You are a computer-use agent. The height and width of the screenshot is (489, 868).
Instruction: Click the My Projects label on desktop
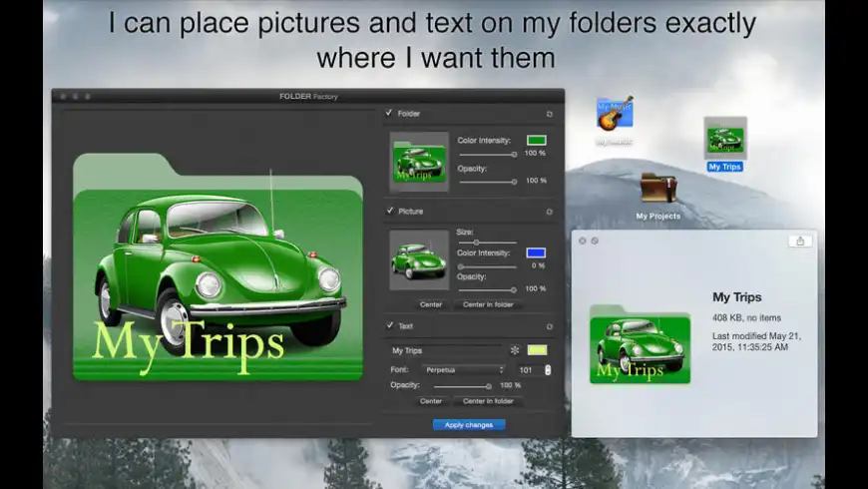658,216
